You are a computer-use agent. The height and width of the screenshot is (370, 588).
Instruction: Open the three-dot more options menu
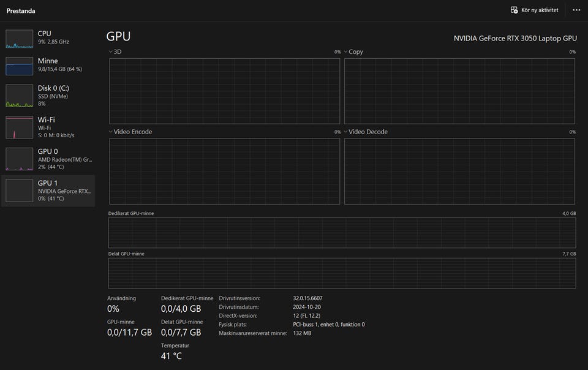[576, 10]
